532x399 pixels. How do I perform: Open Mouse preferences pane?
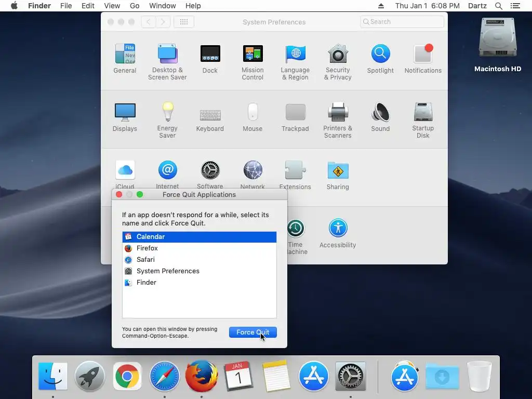click(252, 117)
